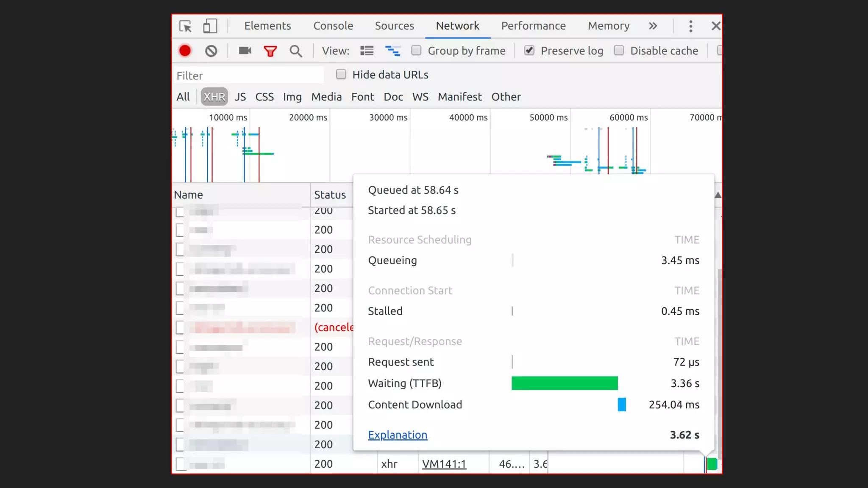Open the VM141:1 initiator link
The width and height of the screenshot is (868, 488).
[444, 464]
